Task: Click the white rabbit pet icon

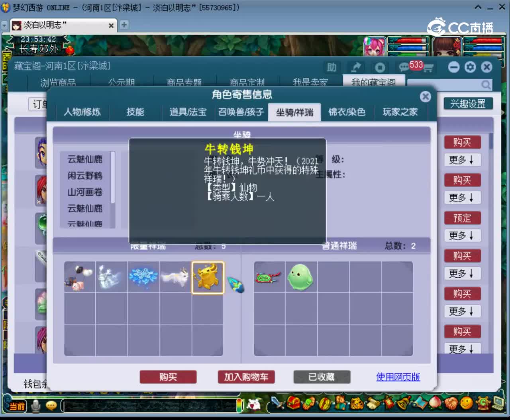Action: (253, 404)
